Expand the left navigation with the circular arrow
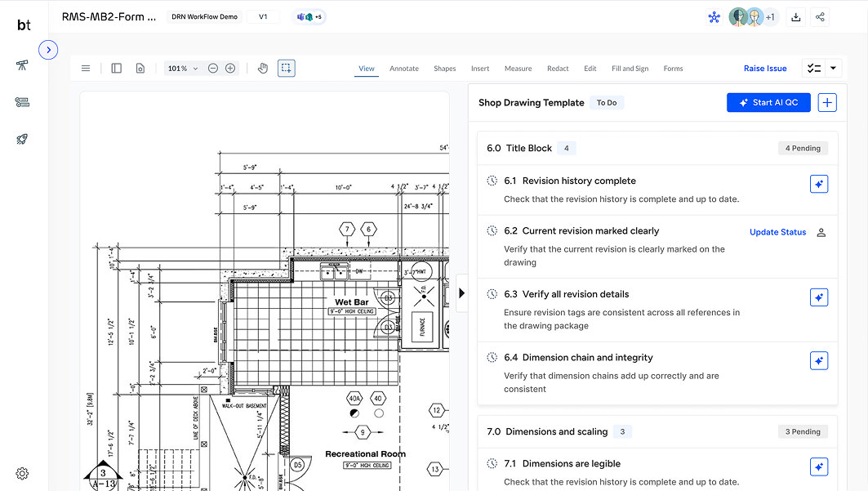Image resolution: width=868 pixels, height=491 pixels. tap(48, 49)
